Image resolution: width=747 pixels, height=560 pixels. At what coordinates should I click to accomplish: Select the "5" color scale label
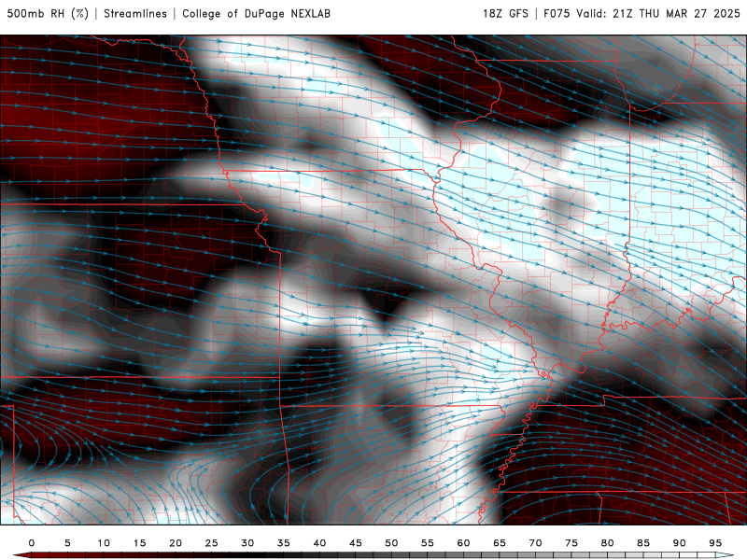tap(67, 543)
